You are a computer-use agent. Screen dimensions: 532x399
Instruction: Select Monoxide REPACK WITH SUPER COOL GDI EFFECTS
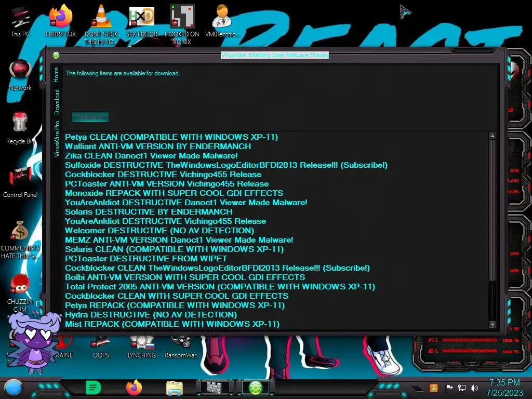pyautogui.click(x=174, y=193)
